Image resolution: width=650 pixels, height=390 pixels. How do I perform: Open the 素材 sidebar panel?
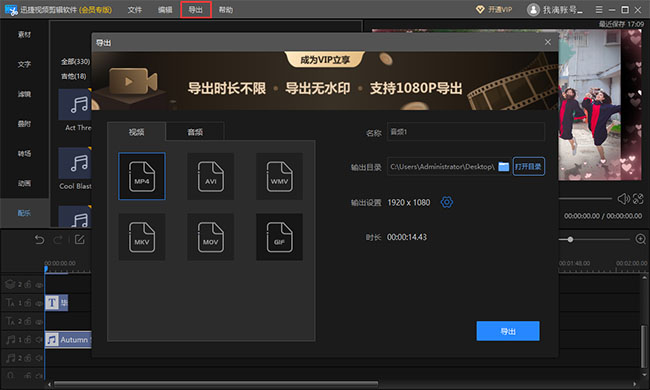[24, 34]
